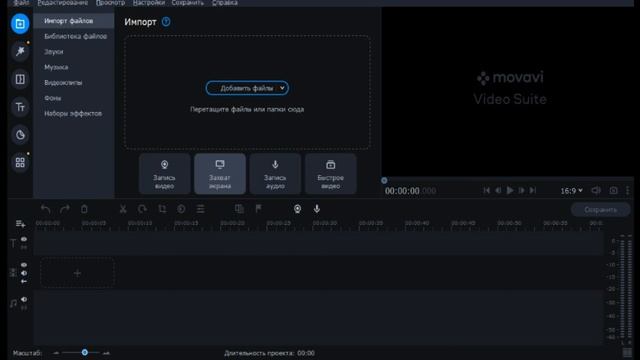Click the rotate clip icon
This screenshot has width=640, height=360.
click(142, 209)
